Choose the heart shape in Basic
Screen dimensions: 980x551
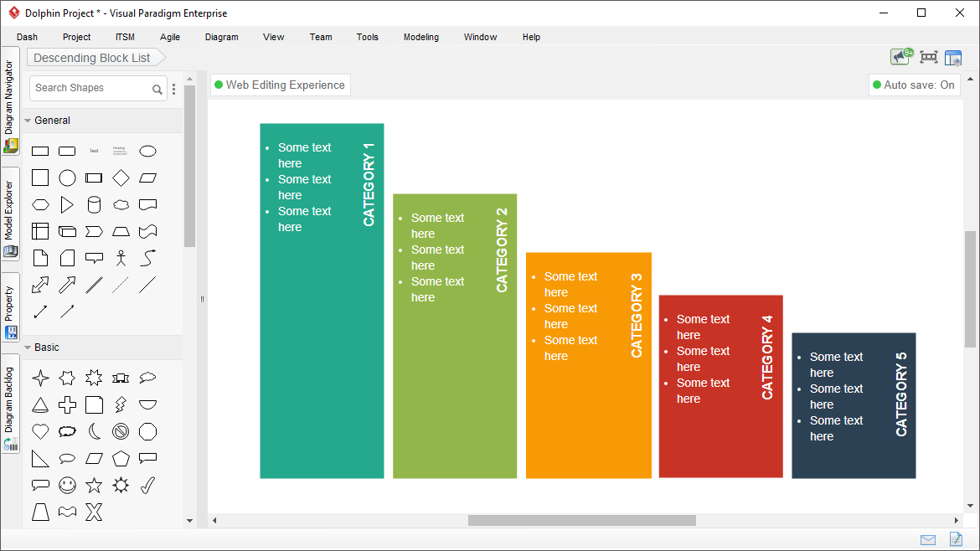40,432
